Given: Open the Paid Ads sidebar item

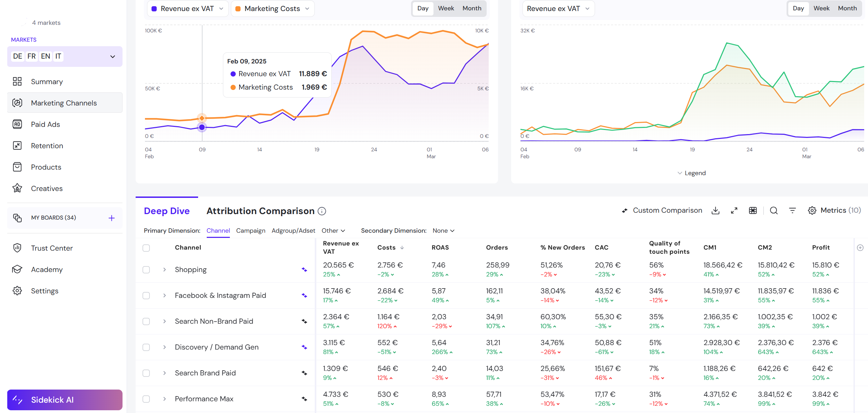Looking at the screenshot, I should pyautogui.click(x=45, y=124).
